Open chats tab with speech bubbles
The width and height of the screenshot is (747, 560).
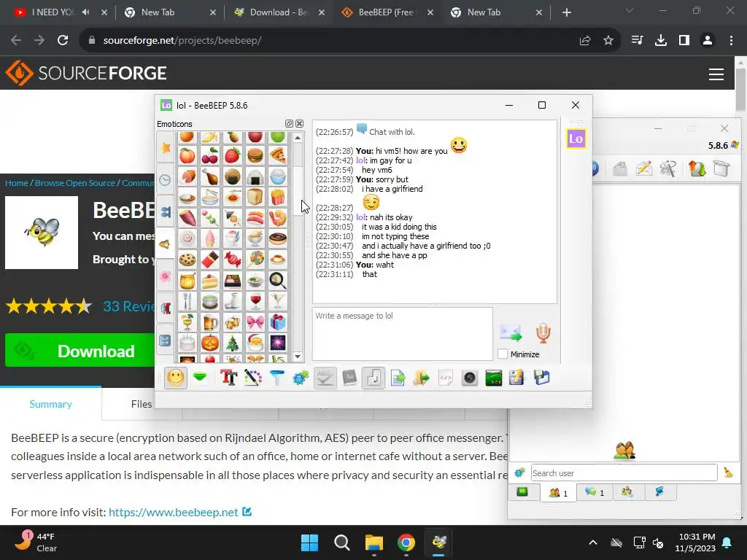pos(594,492)
